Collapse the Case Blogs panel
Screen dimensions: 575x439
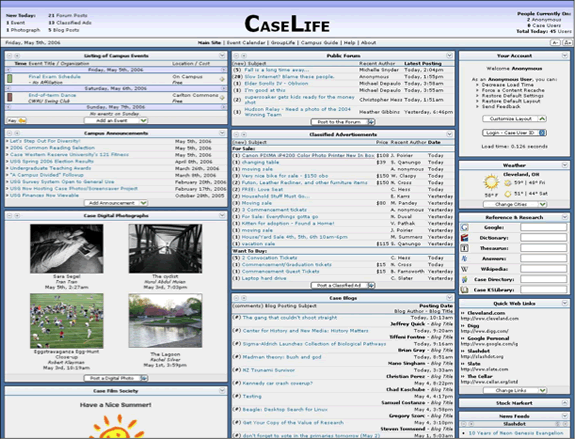[449, 298]
